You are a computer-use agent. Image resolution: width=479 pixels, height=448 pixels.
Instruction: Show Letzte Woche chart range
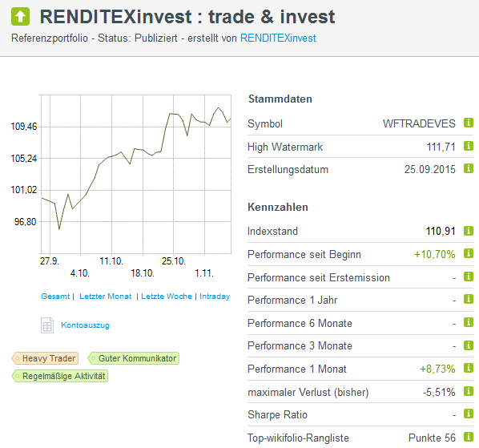tap(167, 297)
